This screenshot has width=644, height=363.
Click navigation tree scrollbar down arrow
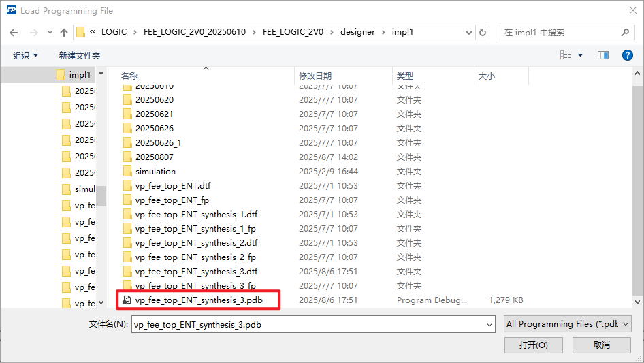(101, 302)
